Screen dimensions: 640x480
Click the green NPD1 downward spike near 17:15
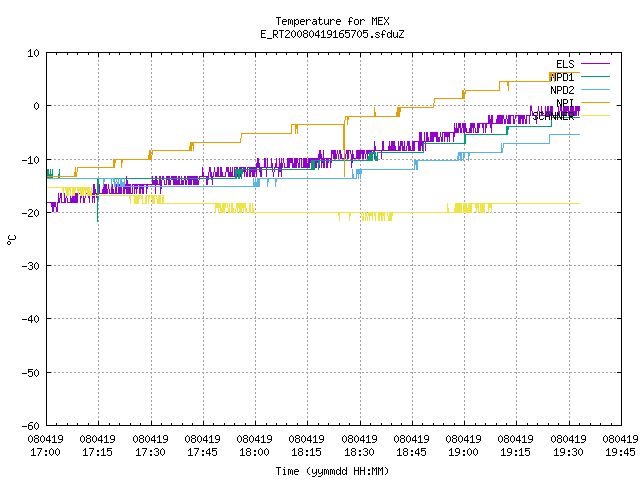(x=98, y=200)
